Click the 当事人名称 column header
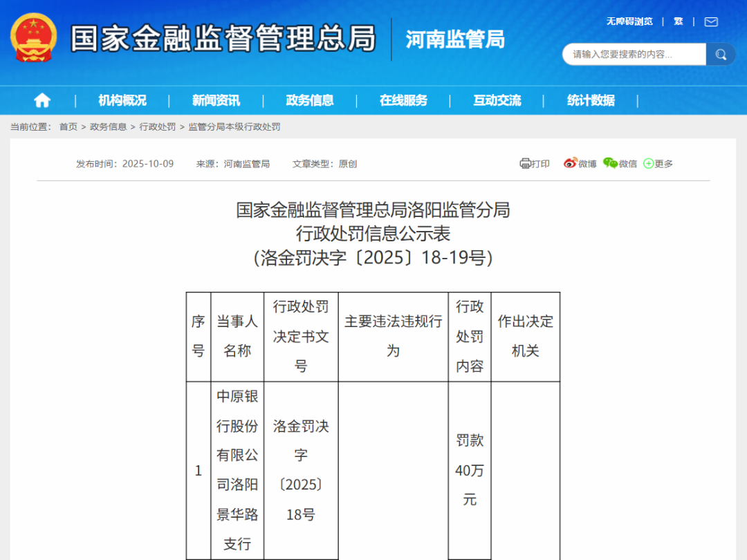Image resolution: width=747 pixels, height=560 pixels. click(237, 337)
